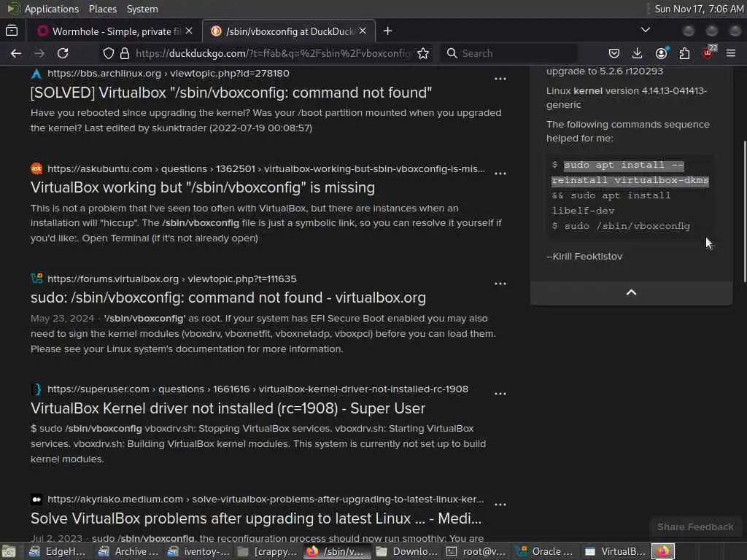Viewport: 747px width, 560px height.
Task: Open 'VirtualBox working but /sbin/vboxconfig is missing'
Action: click(x=203, y=187)
